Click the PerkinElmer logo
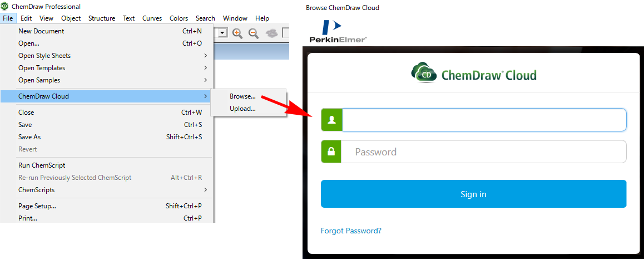Viewport: 644px width, 259px height. pos(338,32)
